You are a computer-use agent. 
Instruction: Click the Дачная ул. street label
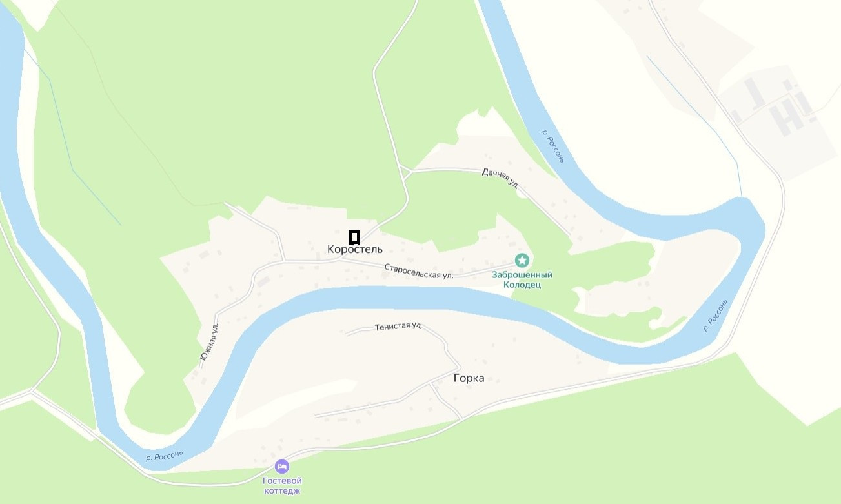click(501, 177)
